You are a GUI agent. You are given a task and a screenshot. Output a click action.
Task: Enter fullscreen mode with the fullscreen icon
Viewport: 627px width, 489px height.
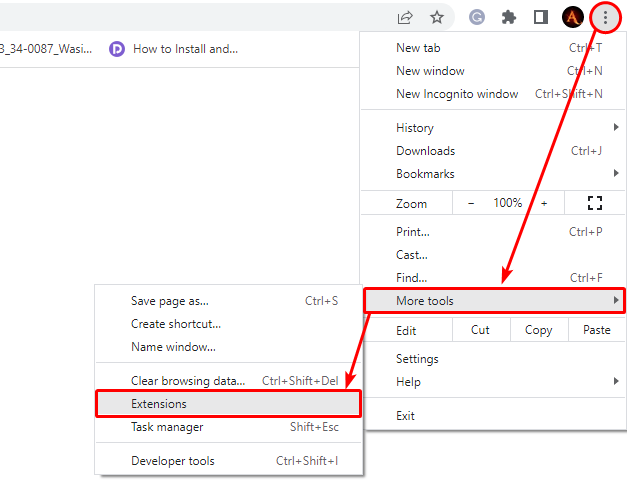point(595,203)
